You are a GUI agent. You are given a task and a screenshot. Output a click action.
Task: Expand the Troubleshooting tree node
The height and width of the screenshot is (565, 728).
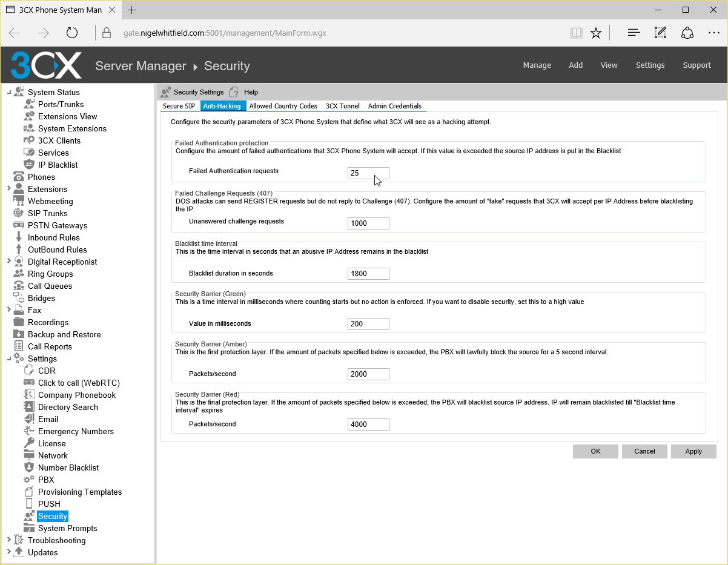[x=8, y=540]
